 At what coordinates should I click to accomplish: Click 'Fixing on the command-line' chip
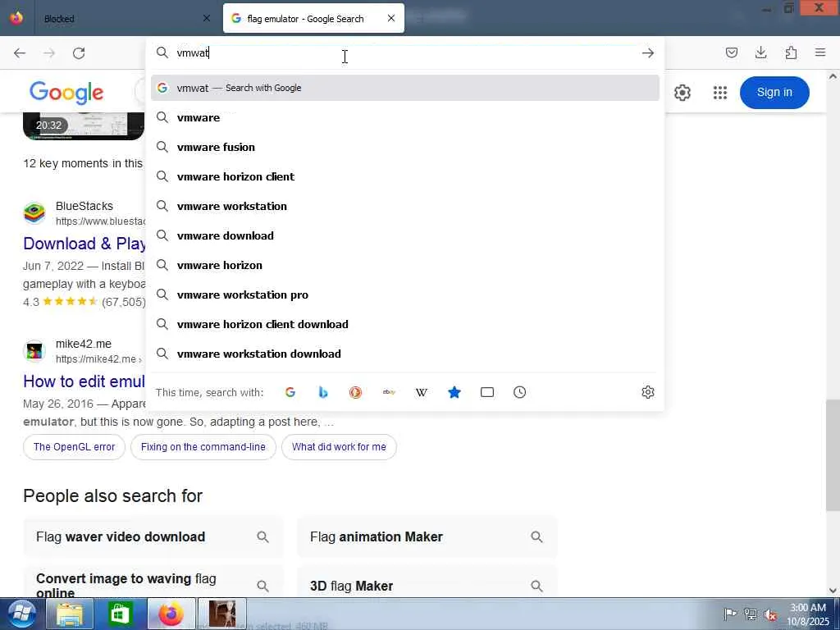point(203,447)
